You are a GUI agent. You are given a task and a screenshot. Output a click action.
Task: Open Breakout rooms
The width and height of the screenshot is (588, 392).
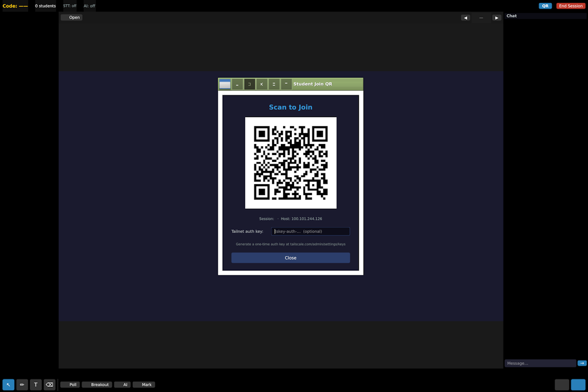(x=97, y=385)
